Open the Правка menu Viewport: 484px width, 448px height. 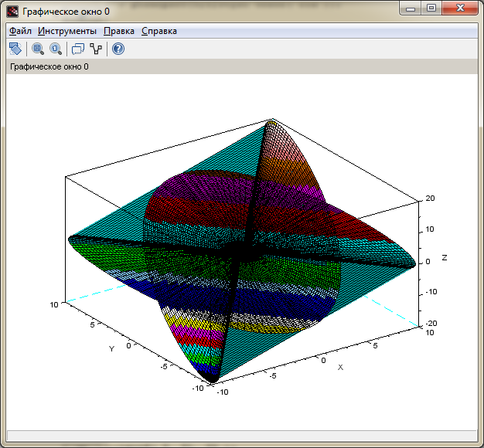(119, 31)
